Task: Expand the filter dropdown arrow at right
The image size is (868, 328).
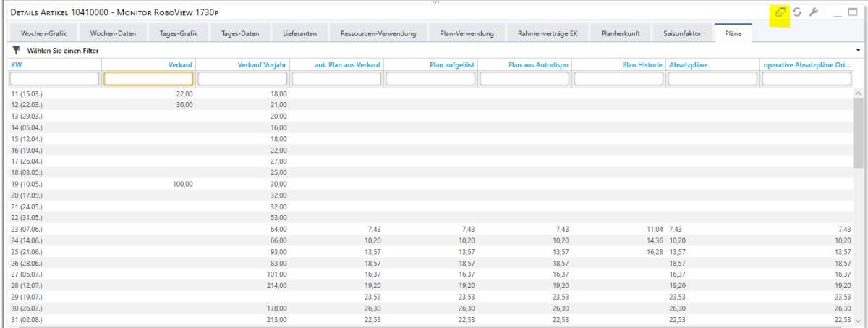Action: pyautogui.click(x=859, y=51)
